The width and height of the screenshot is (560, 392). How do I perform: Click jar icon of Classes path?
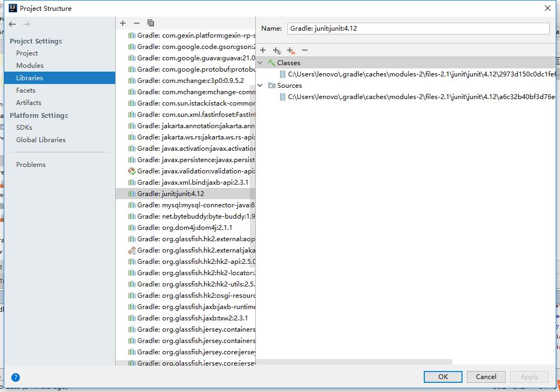coord(283,74)
